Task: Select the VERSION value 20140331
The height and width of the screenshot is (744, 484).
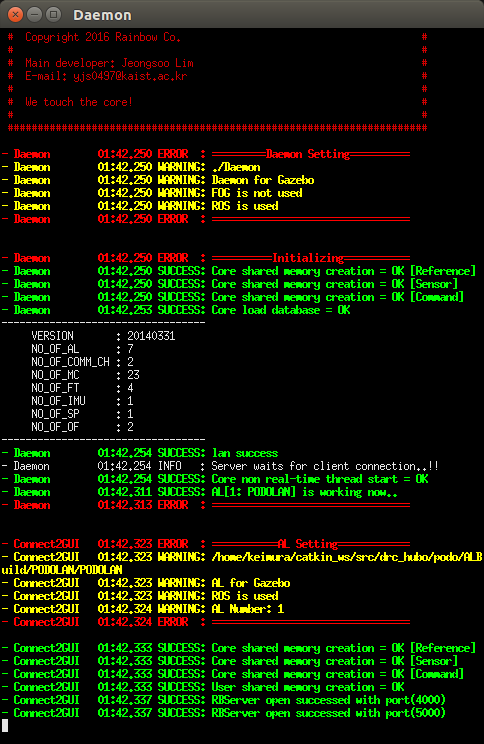Action: [151, 336]
